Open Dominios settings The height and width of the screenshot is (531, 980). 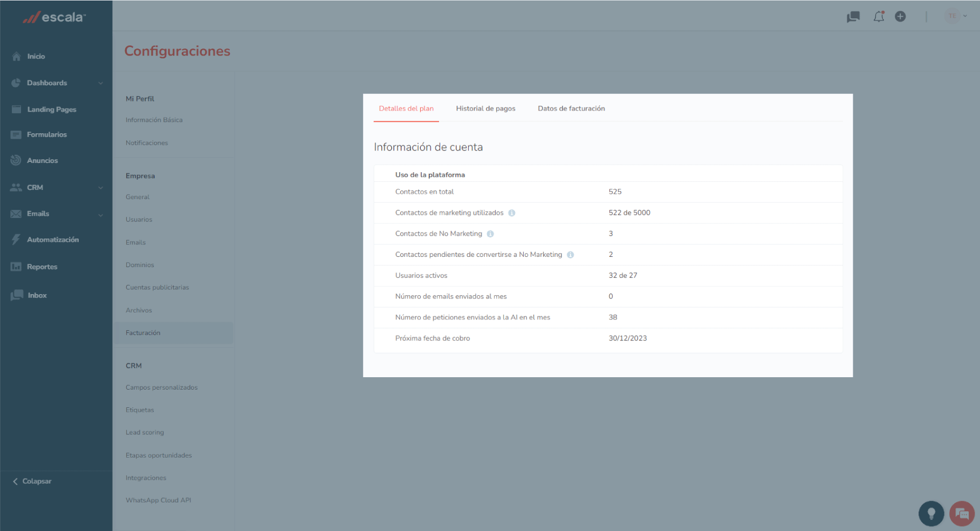click(x=140, y=265)
